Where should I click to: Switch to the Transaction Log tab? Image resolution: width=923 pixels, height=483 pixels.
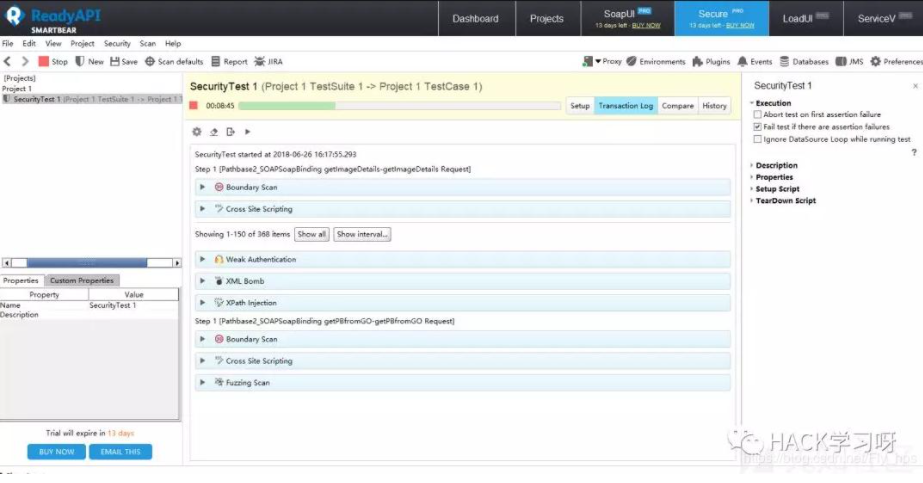coord(626,106)
